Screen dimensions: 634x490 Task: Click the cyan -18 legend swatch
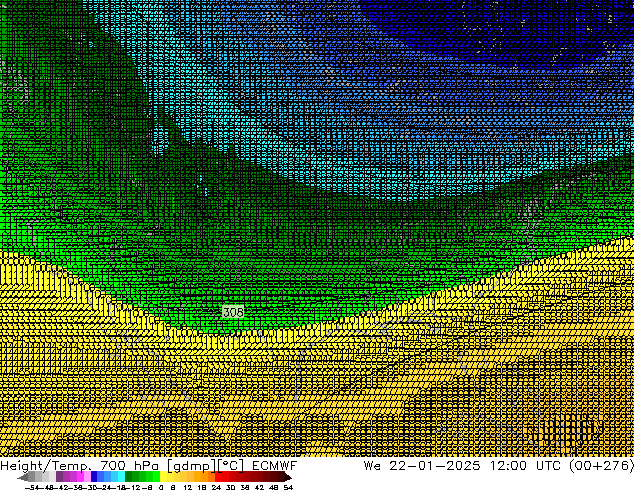coord(121,476)
